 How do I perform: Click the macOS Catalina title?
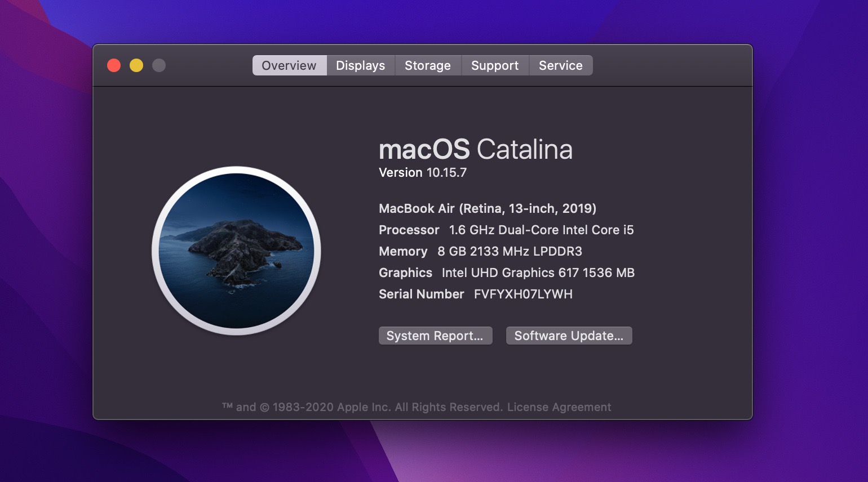click(x=476, y=149)
